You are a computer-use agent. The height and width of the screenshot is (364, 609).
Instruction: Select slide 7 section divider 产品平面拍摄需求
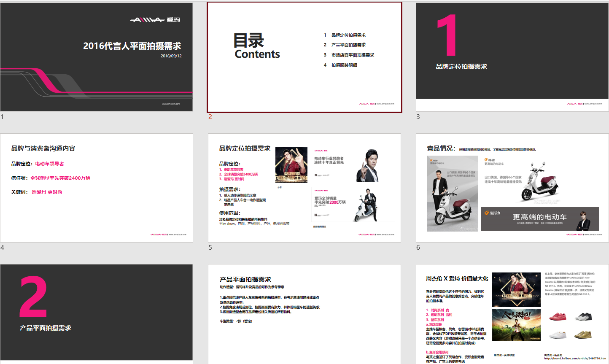point(97,314)
